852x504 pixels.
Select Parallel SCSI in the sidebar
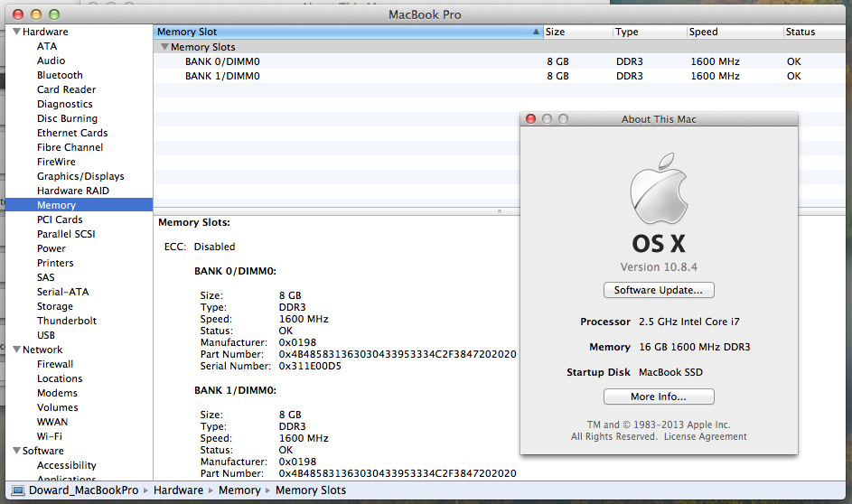click(66, 234)
